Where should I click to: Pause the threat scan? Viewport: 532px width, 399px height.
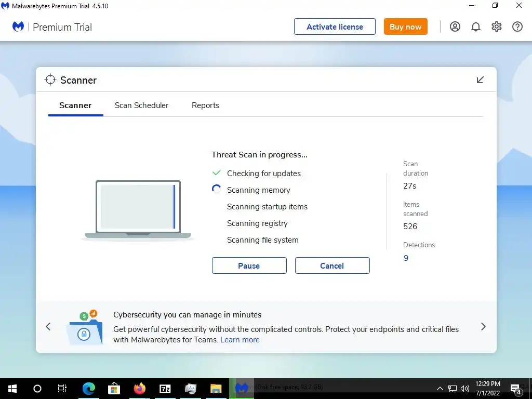[x=249, y=265]
